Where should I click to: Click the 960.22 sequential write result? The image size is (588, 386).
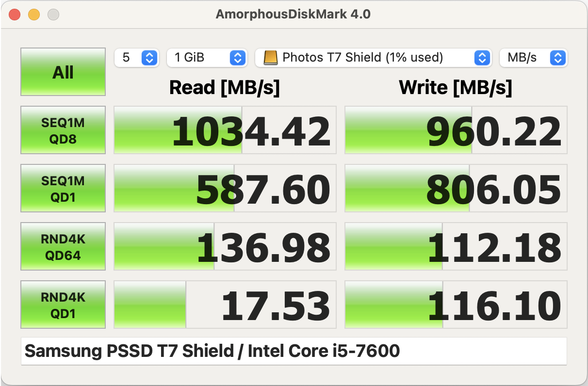pos(456,130)
